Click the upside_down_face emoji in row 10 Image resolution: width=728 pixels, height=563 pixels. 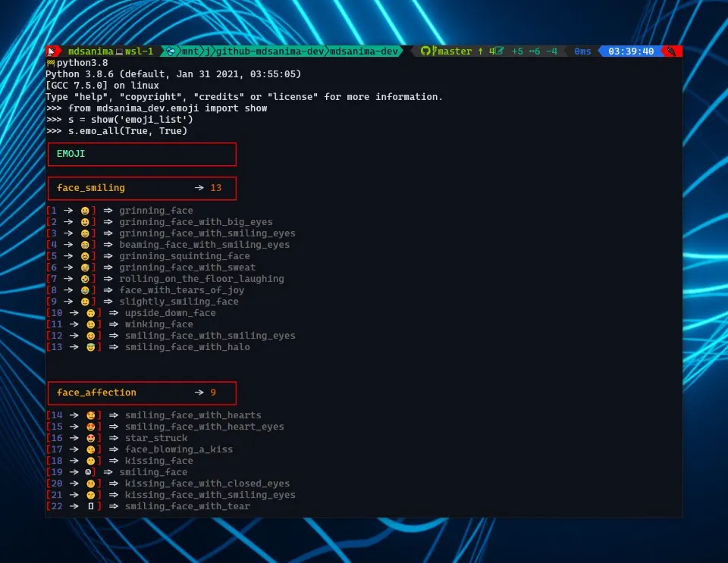tap(90, 314)
